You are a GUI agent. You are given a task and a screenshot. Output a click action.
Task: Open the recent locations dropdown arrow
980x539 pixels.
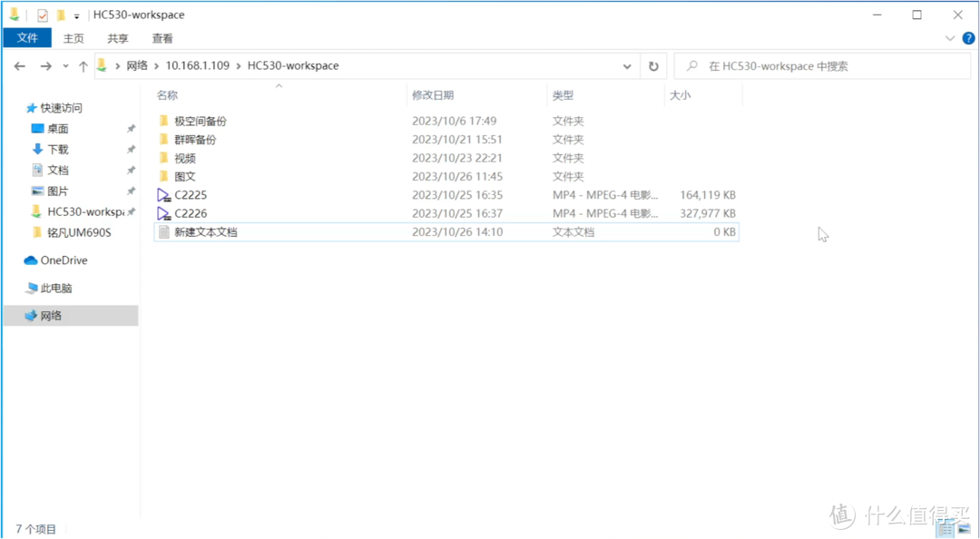(65, 66)
